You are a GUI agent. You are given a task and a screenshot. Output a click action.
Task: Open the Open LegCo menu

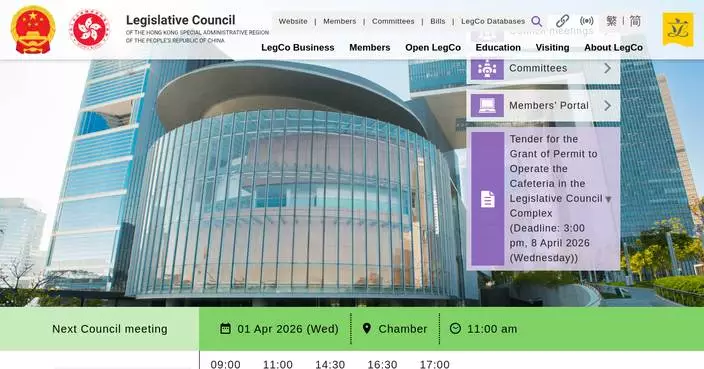(x=433, y=48)
